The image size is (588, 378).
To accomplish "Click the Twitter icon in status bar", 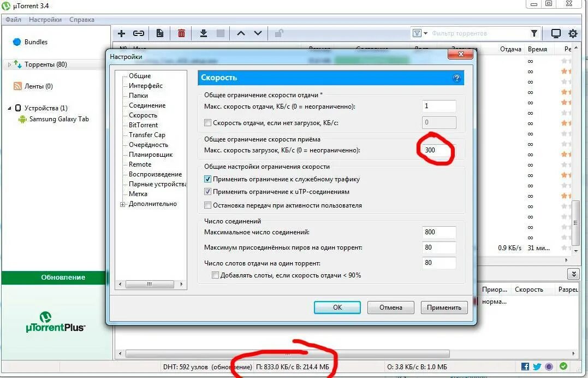I will coord(537,367).
